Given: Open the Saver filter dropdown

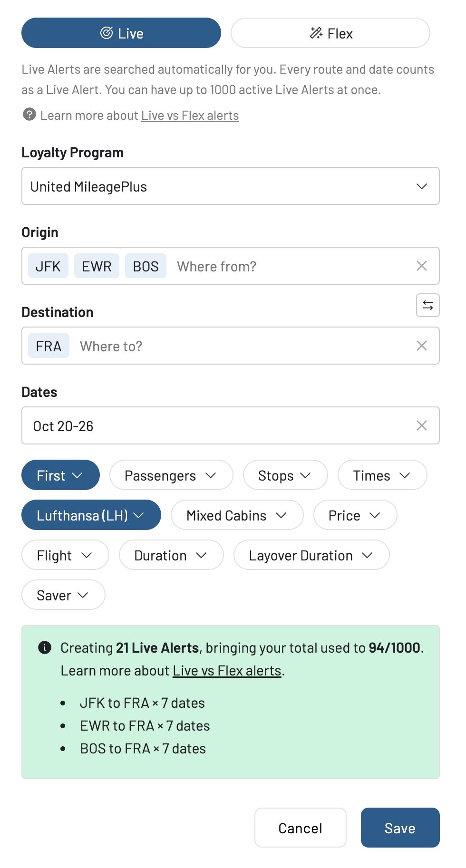Looking at the screenshot, I should [x=63, y=595].
